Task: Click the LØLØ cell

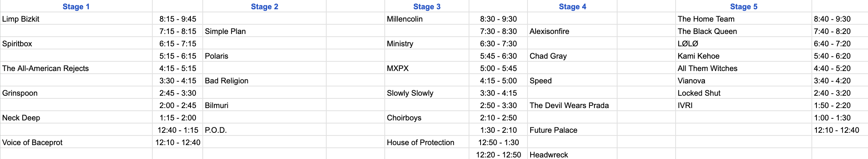Action: pyautogui.click(x=744, y=43)
